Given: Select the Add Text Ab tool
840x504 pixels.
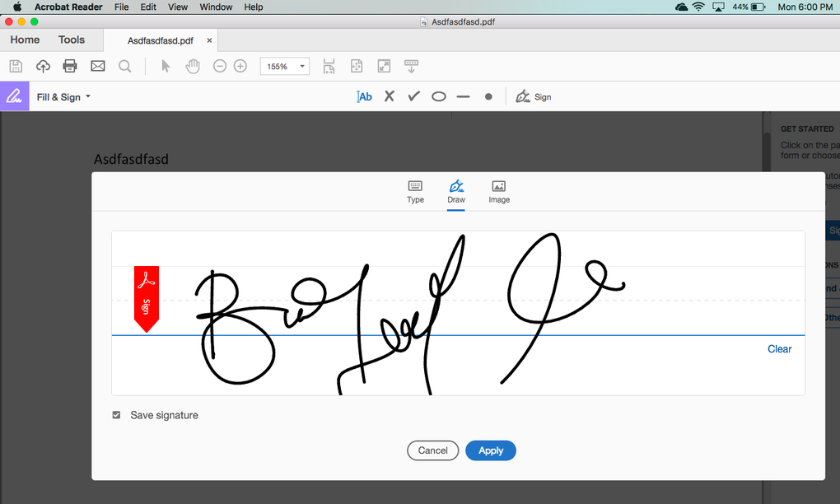Looking at the screenshot, I should tap(364, 96).
